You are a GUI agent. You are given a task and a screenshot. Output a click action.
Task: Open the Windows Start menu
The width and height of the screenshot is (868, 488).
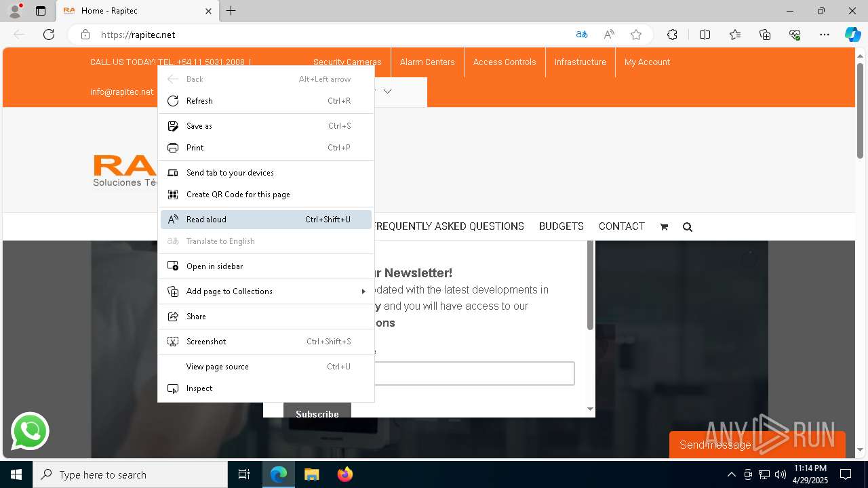pyautogui.click(x=16, y=474)
